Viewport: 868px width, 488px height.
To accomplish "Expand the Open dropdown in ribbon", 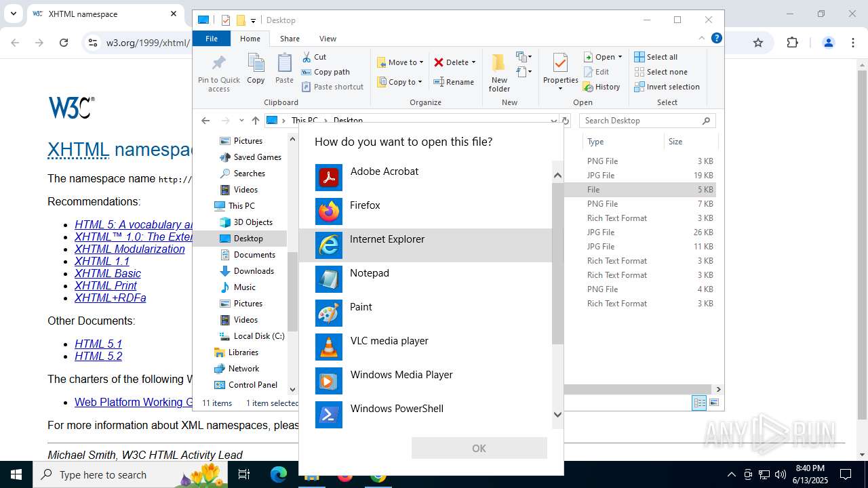I will pos(620,57).
